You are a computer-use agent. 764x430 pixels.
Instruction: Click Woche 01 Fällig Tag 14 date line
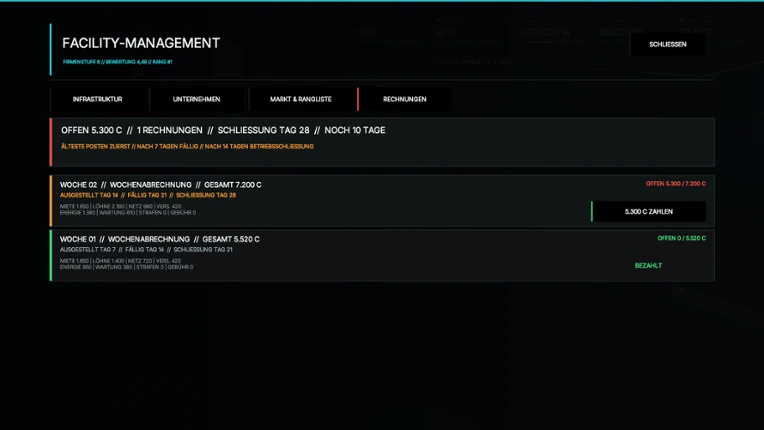click(x=146, y=250)
